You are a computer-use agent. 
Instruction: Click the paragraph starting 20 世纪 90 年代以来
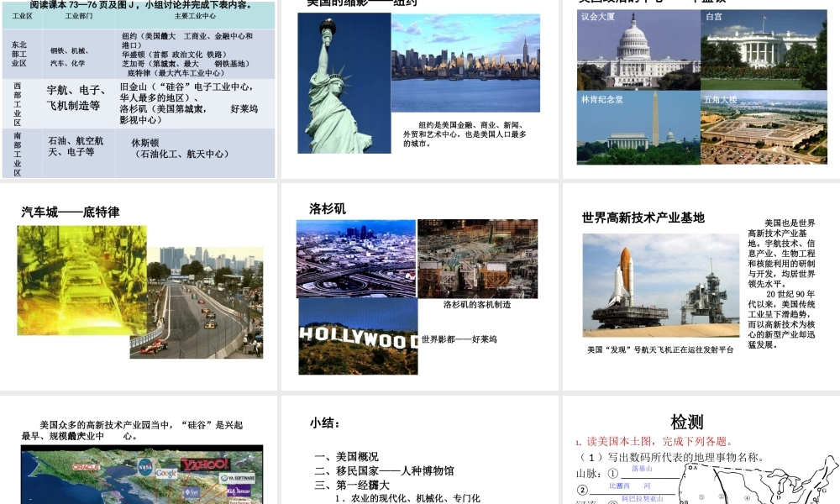[781, 319]
